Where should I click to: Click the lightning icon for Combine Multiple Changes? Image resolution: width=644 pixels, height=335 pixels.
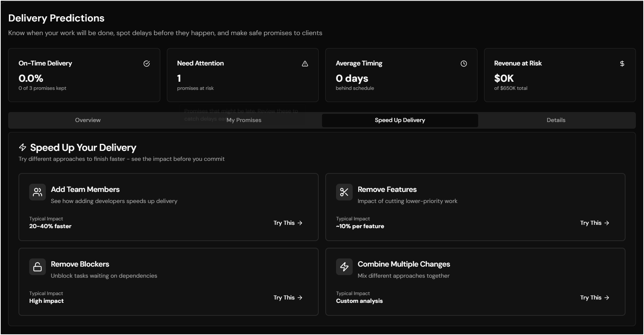point(344,267)
